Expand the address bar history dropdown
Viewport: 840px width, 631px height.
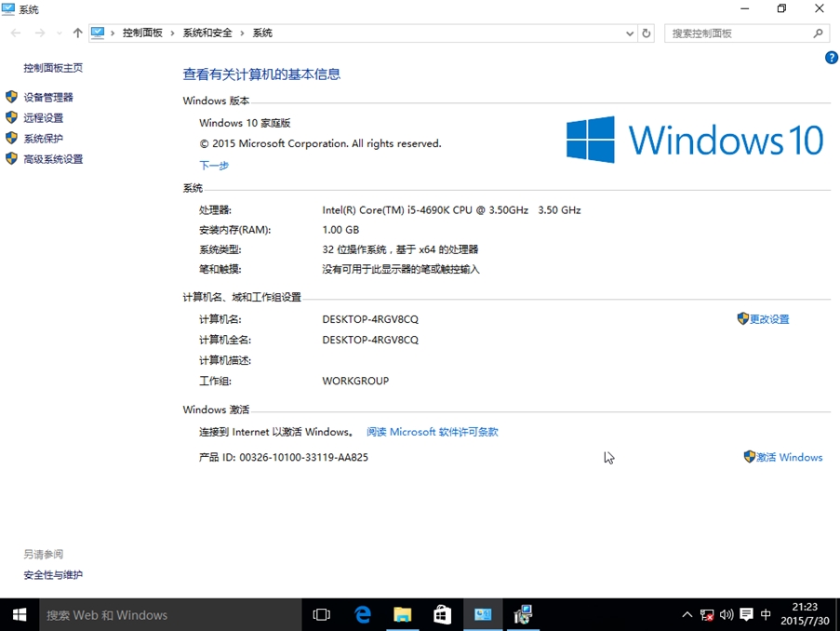(630, 34)
